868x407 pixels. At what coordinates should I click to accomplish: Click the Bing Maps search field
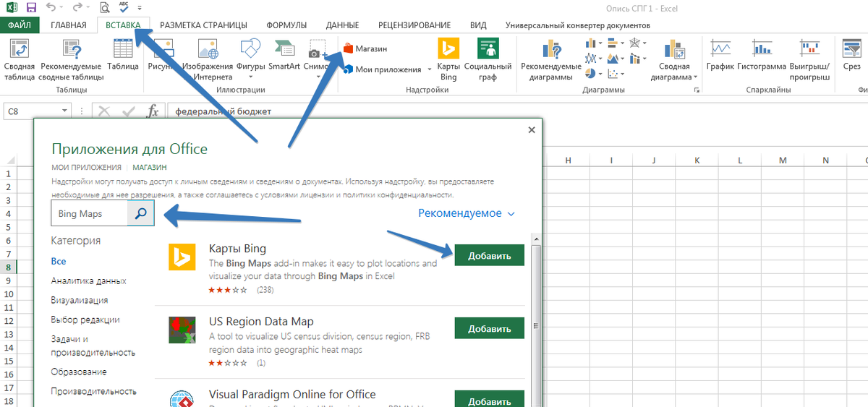tap(90, 214)
